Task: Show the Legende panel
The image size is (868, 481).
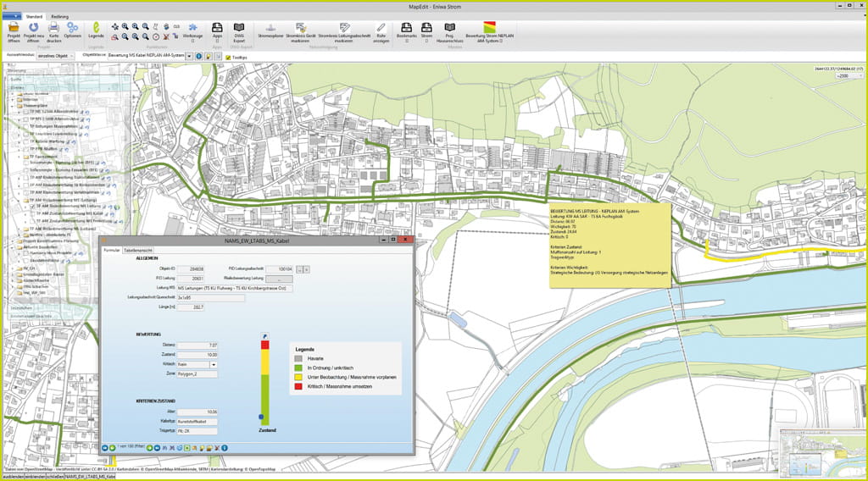Action: pos(96,28)
